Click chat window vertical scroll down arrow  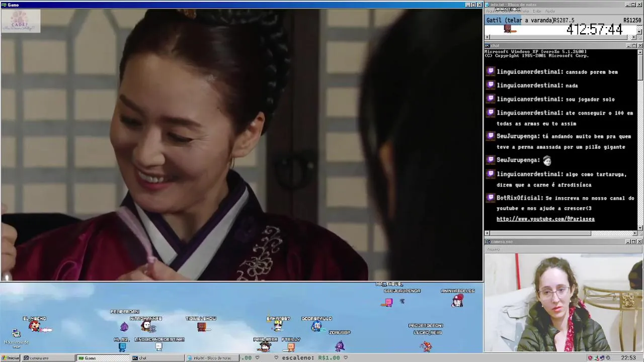click(x=640, y=228)
